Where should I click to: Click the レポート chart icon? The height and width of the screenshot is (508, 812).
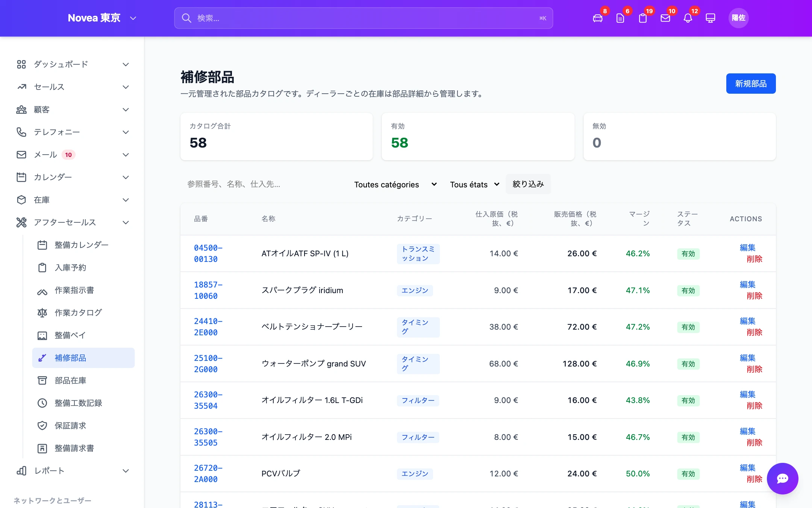coord(21,471)
